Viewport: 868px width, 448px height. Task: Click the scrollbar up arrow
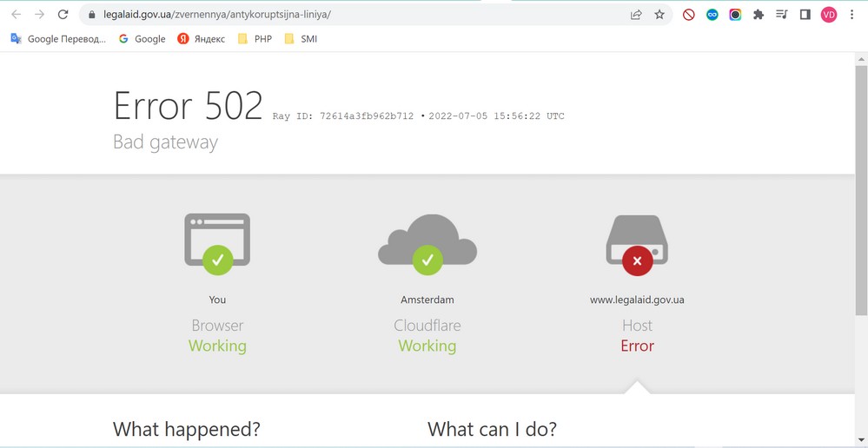point(861,59)
